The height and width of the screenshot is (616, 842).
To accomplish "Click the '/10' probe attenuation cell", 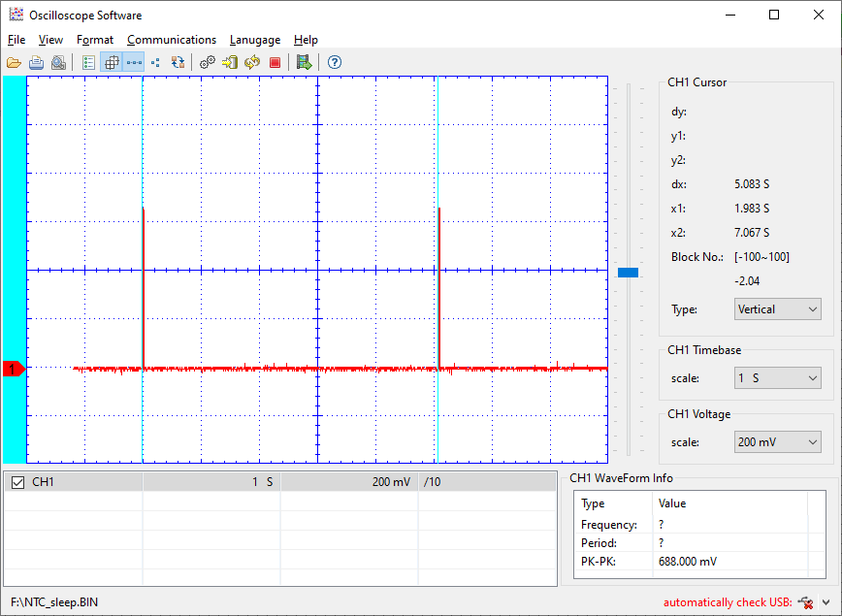I will (x=487, y=482).
